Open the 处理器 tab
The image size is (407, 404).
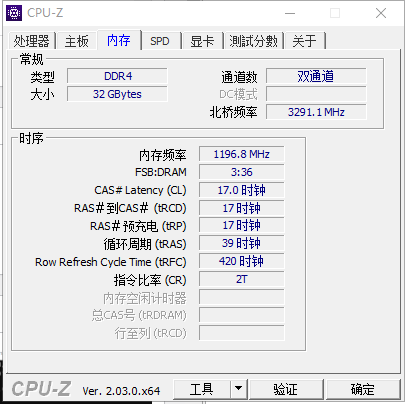(31, 41)
